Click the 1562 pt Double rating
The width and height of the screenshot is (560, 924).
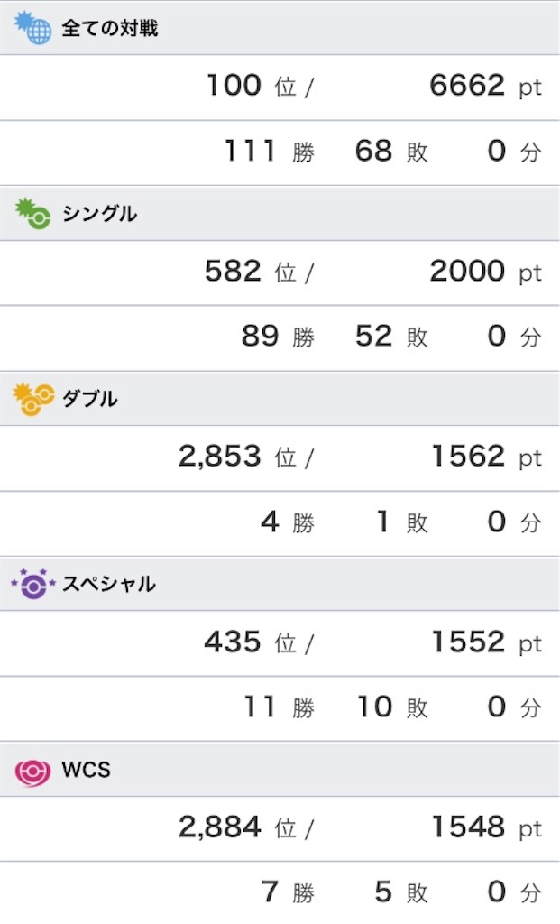(486, 457)
